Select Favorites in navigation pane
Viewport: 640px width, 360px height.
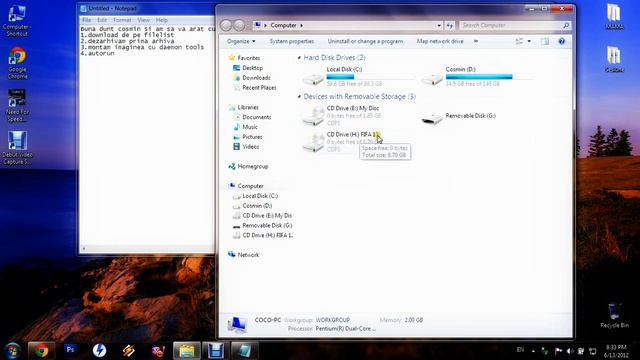(x=249, y=58)
